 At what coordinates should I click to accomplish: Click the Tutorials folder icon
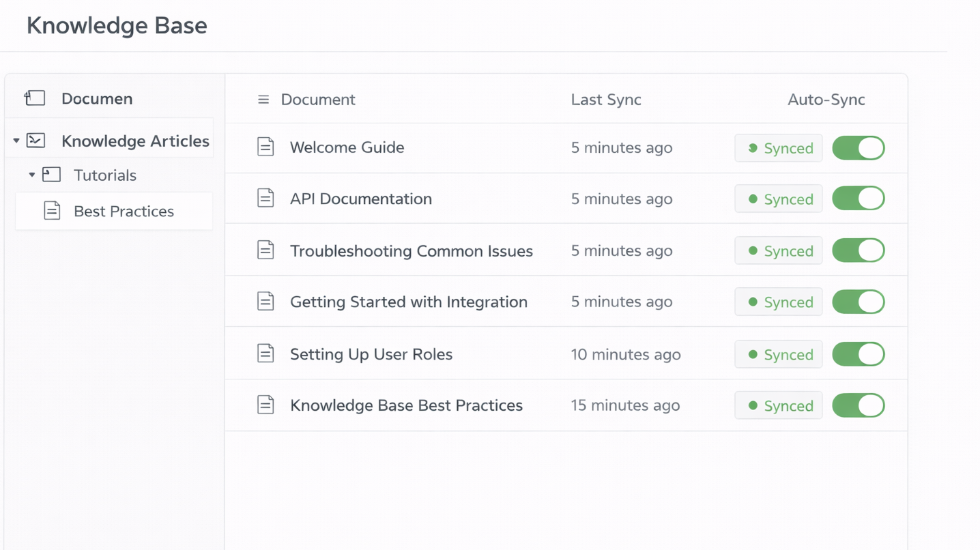coord(51,175)
